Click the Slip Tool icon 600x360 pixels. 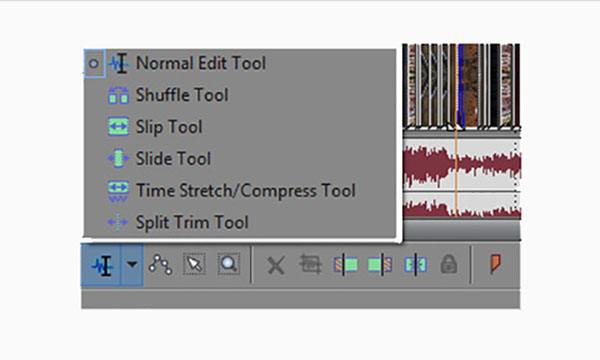pyautogui.click(x=118, y=127)
